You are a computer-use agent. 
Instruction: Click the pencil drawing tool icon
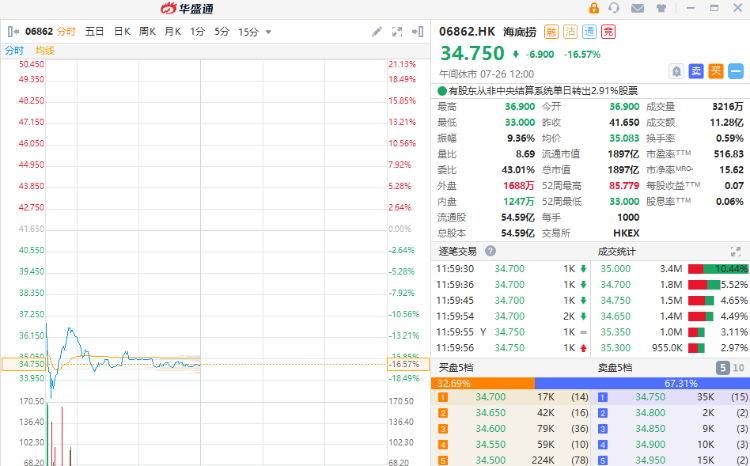pos(377,32)
